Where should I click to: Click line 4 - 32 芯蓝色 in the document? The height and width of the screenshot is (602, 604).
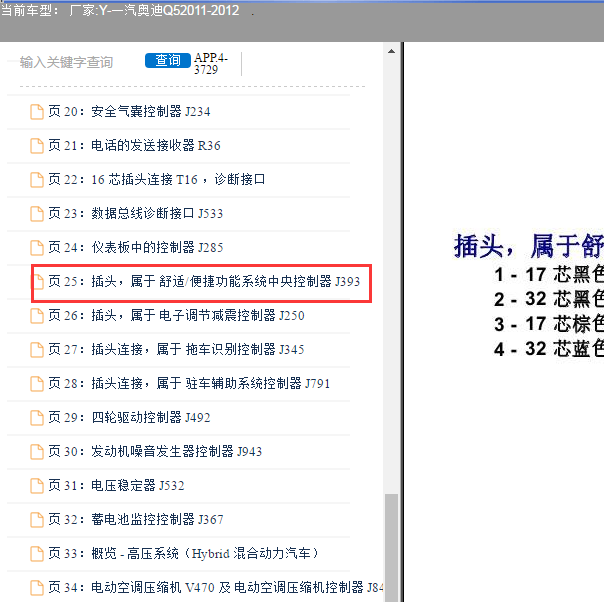[x=549, y=349]
